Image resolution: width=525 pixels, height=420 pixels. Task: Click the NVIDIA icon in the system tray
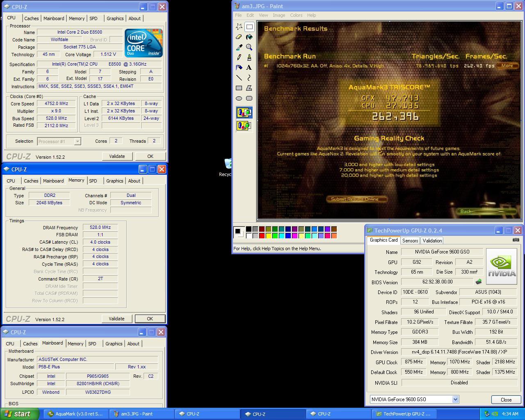(495, 414)
